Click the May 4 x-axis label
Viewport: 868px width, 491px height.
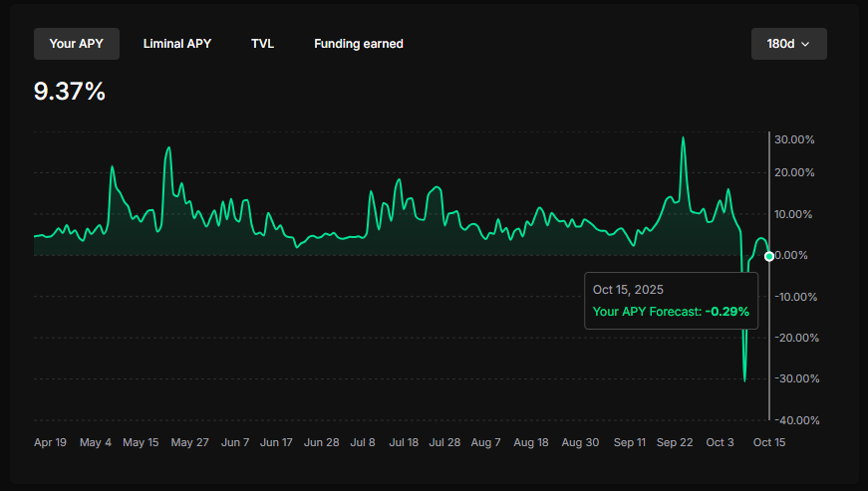pyautogui.click(x=96, y=442)
